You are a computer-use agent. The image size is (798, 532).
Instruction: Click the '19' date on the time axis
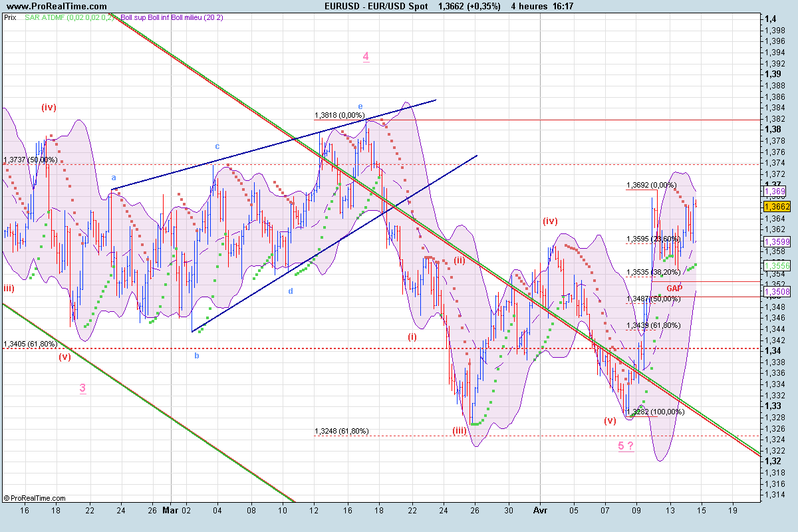pos(733,512)
